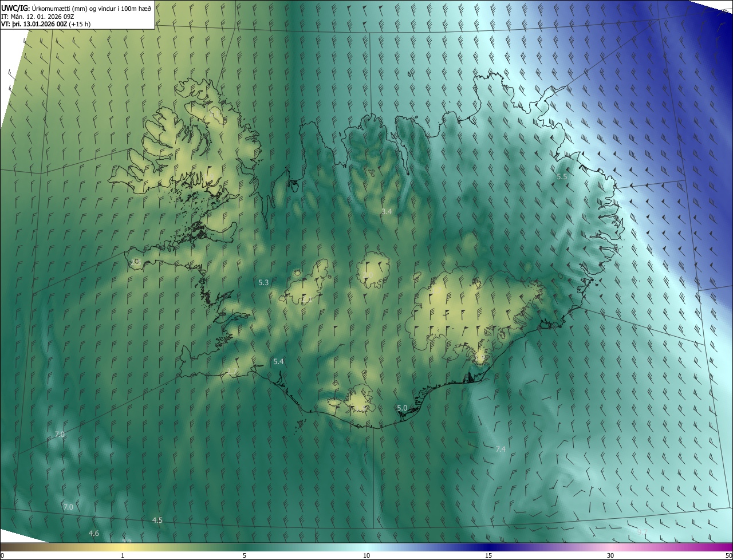Image resolution: width=733 pixels, height=560 pixels.
Task: Click the 7.4 value label over southeast ocean
Action: (501, 449)
